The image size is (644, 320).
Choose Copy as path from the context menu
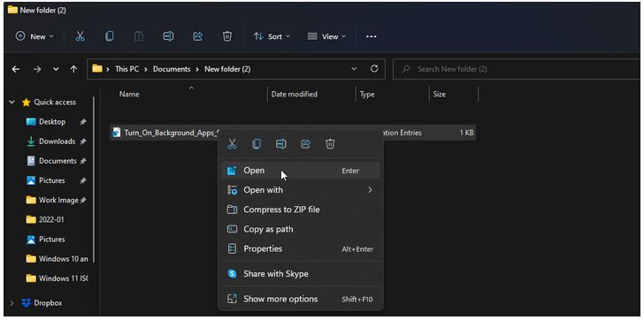click(x=300, y=229)
